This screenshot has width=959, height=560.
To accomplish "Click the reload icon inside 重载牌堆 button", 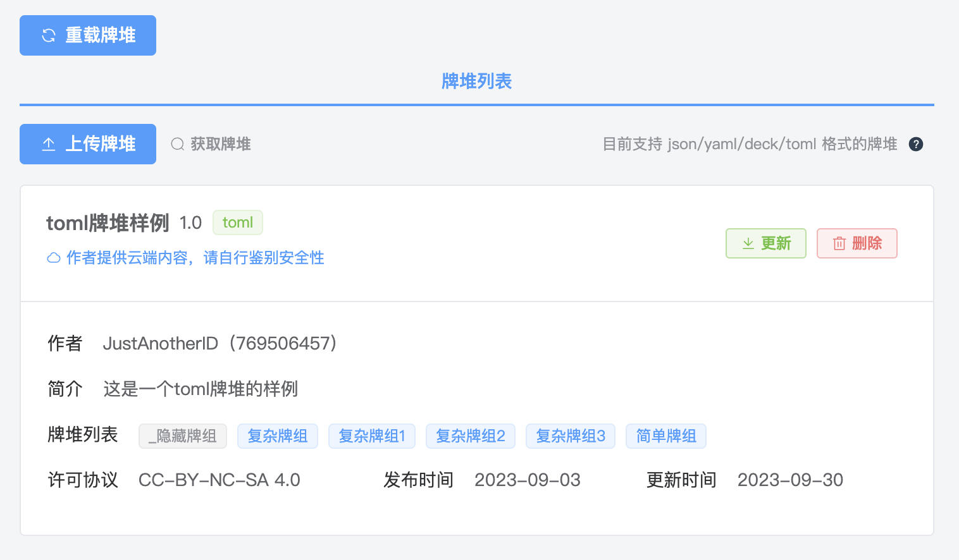I will click(48, 35).
